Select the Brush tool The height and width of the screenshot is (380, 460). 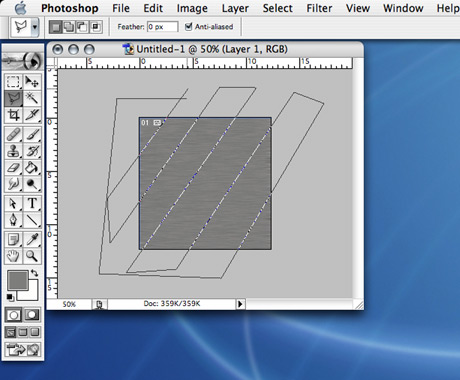click(x=32, y=135)
